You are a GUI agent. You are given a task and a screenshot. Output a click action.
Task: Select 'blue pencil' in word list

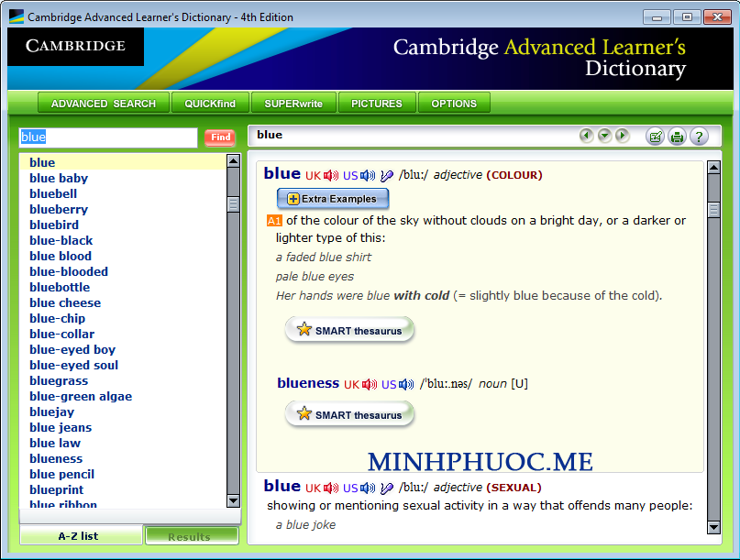[x=61, y=474]
